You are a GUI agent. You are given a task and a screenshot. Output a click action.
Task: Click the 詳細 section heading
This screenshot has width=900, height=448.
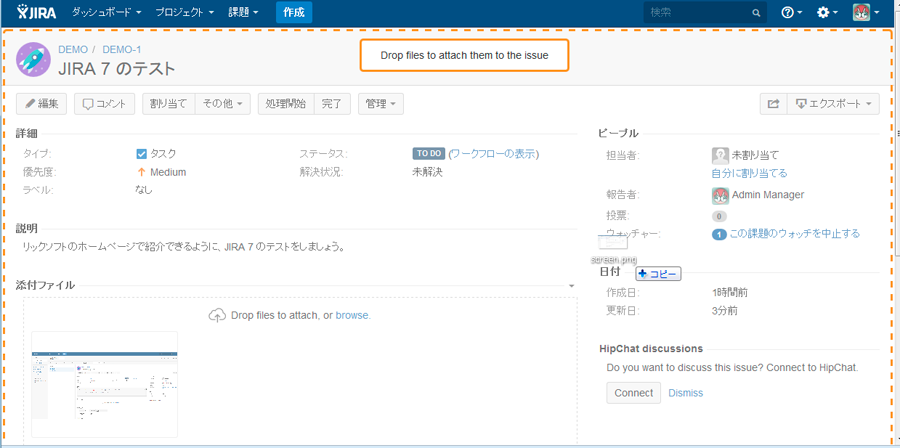tap(26, 134)
